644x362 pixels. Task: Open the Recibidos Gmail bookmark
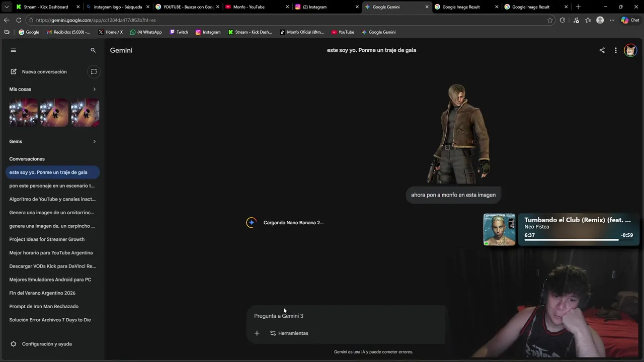(x=68, y=32)
